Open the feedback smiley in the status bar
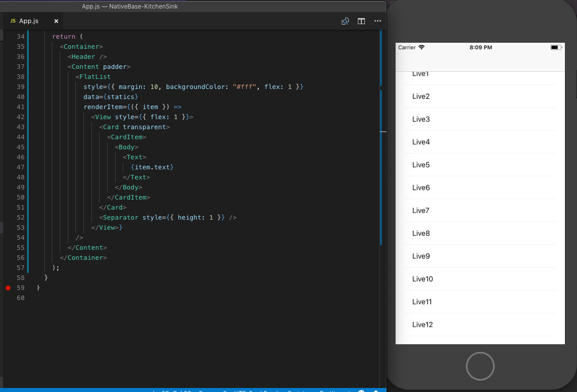The width and height of the screenshot is (577, 392). pos(361,390)
